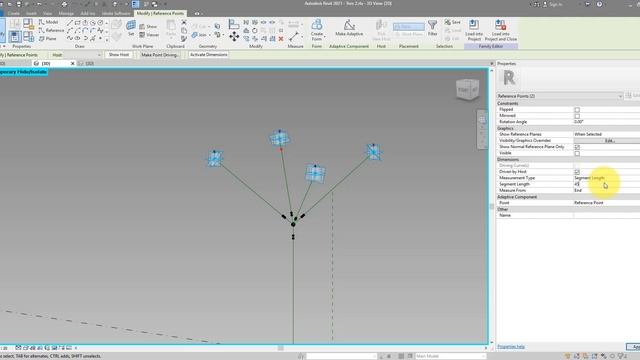
Task: Open the Manage ribbon tab
Action: 66,13
